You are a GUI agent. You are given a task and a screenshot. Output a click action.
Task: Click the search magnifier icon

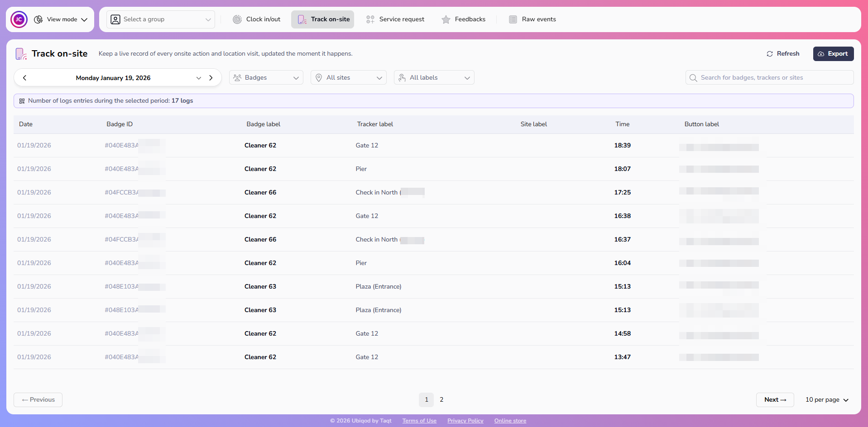(x=693, y=78)
